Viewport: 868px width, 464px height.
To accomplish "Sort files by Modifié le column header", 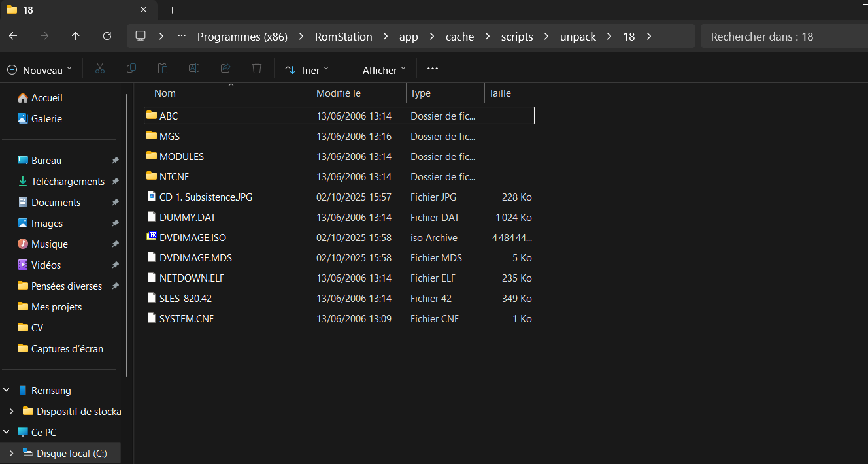I will (339, 93).
